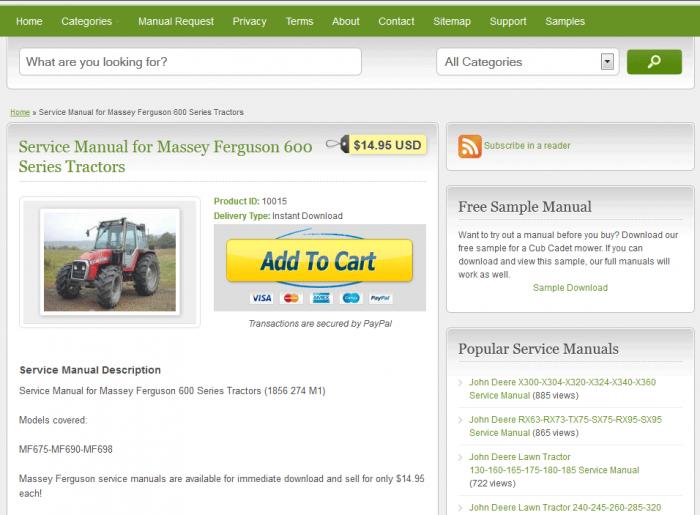The width and height of the screenshot is (700, 515).
Task: Click the Home breadcrumb link
Action: (20, 112)
